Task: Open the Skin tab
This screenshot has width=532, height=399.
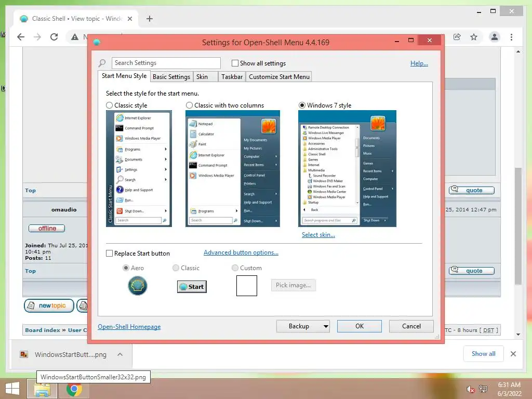Action: [205, 77]
